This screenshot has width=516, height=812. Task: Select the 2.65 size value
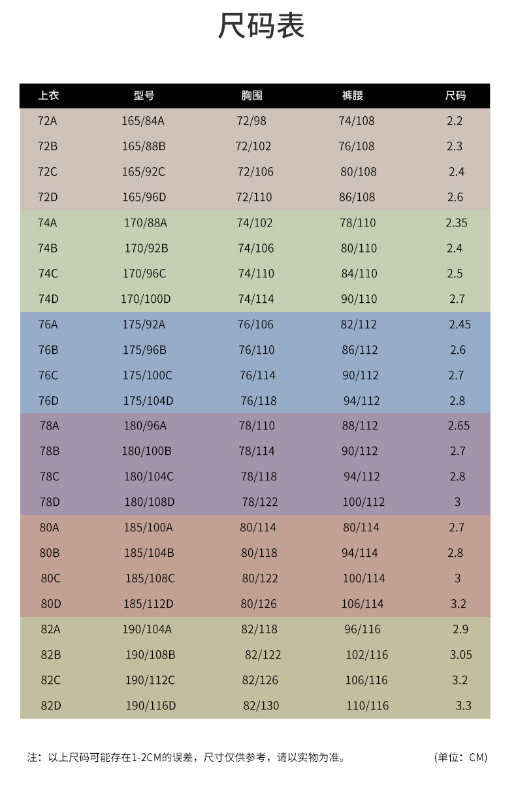(x=459, y=426)
